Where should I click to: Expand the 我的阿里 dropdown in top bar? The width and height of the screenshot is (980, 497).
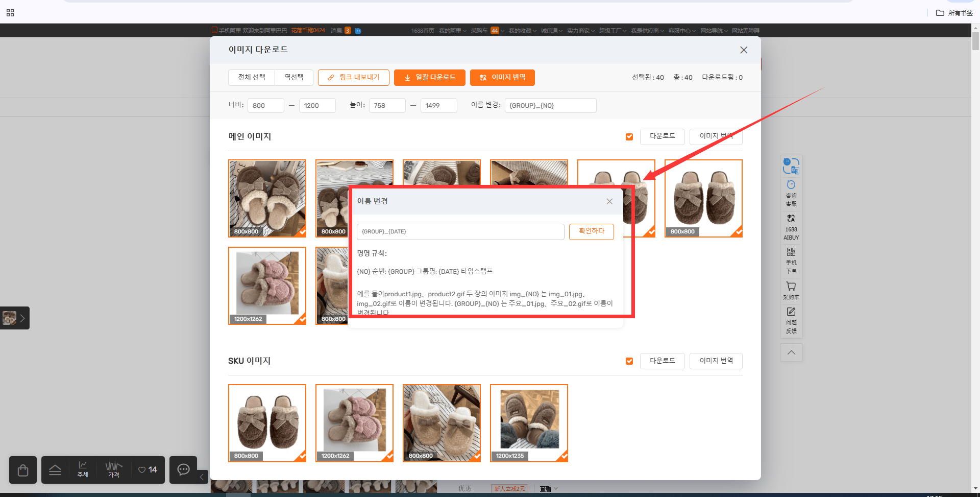coord(453,31)
